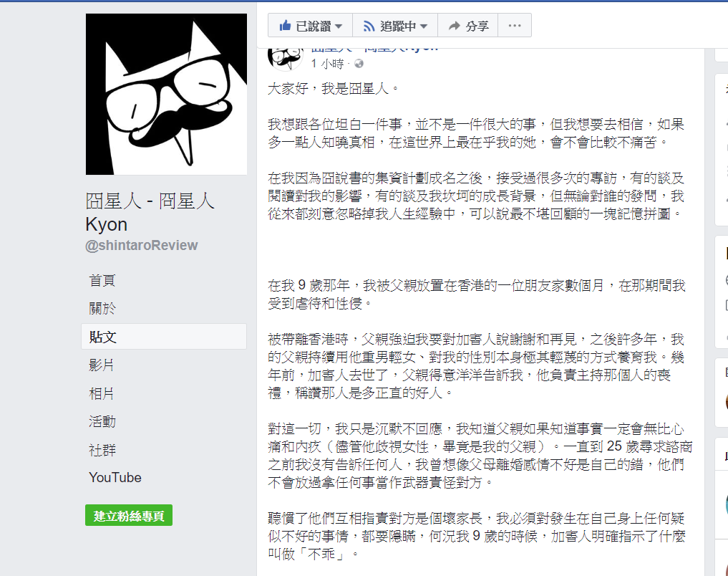Click the RSS following icon
Image resolution: width=728 pixels, height=576 pixels.
[x=369, y=26]
